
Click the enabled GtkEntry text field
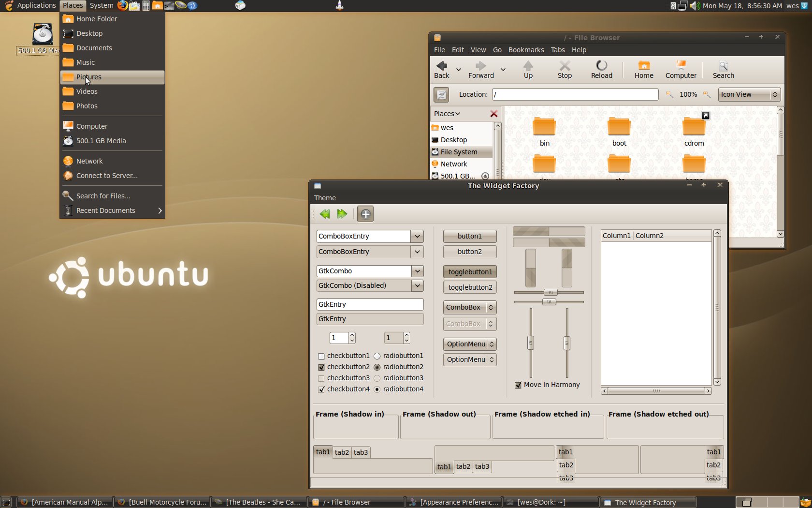pos(370,304)
